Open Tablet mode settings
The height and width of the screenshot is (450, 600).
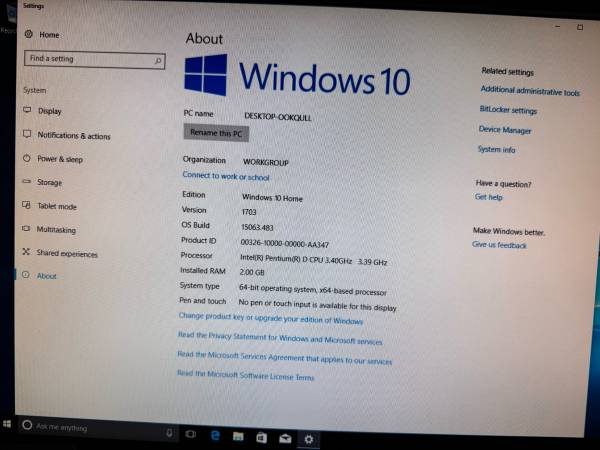pos(56,206)
